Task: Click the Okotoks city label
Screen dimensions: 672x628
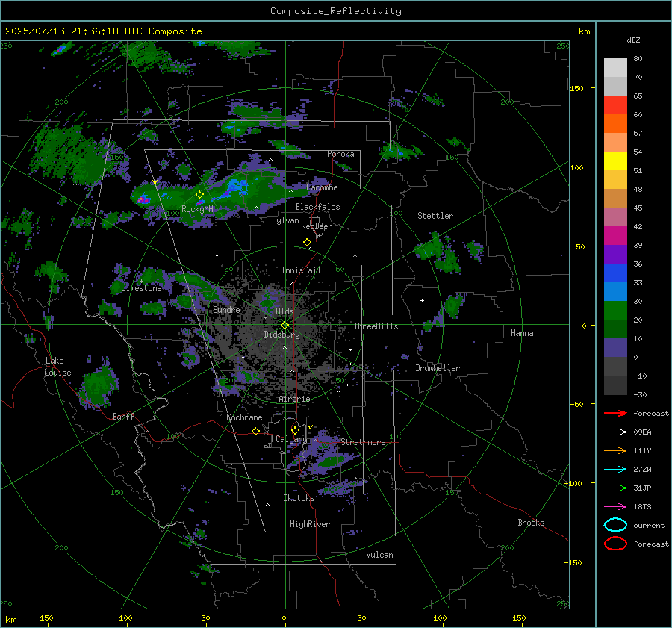Action: 299,498
